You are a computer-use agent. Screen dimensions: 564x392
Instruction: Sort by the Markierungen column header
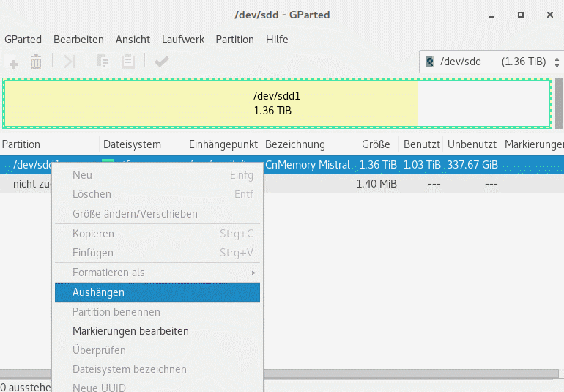(x=533, y=144)
